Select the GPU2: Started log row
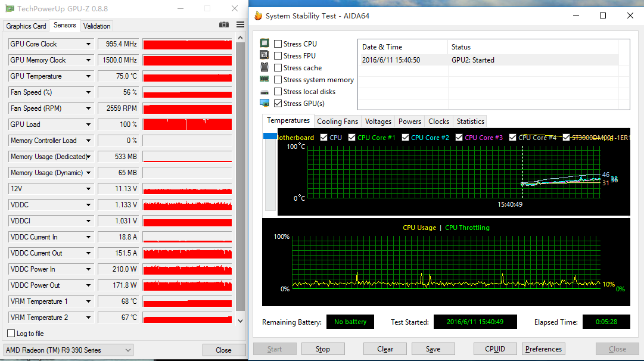 [x=490, y=60]
